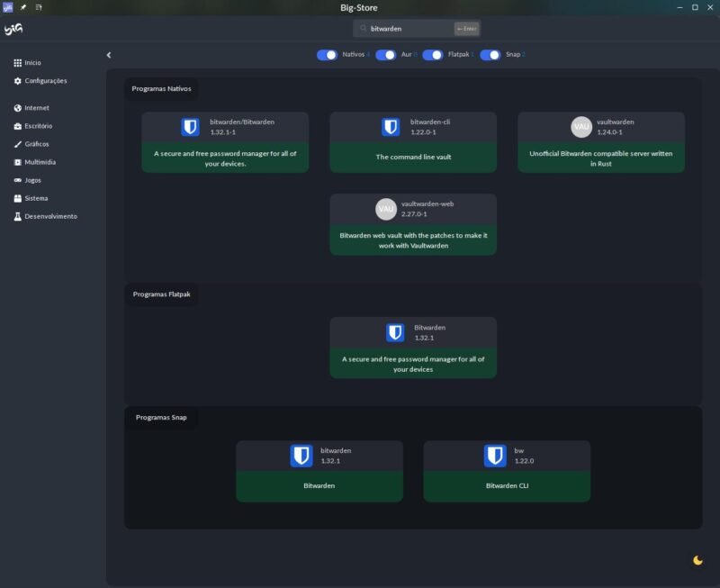Open the bitwarden-cli package card
Screen dimensions: 720x588
pos(412,141)
